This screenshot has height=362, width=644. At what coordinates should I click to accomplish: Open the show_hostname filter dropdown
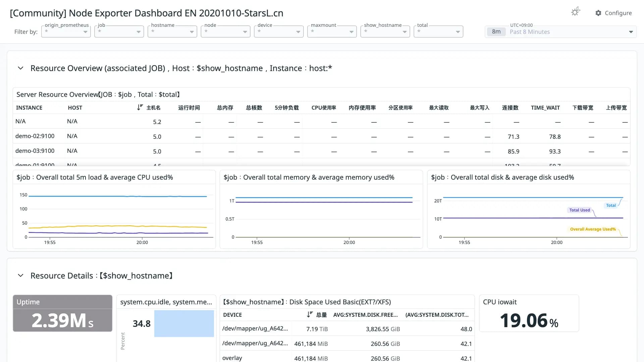click(385, 32)
